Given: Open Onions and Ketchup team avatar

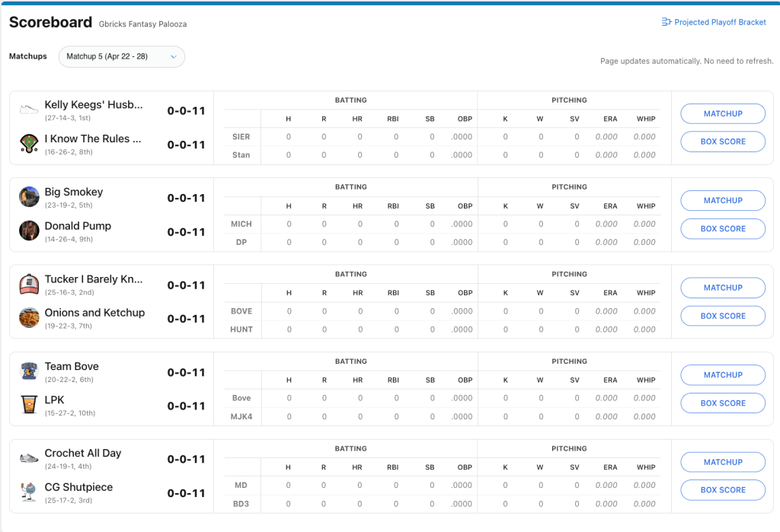Looking at the screenshot, I should click(29, 317).
